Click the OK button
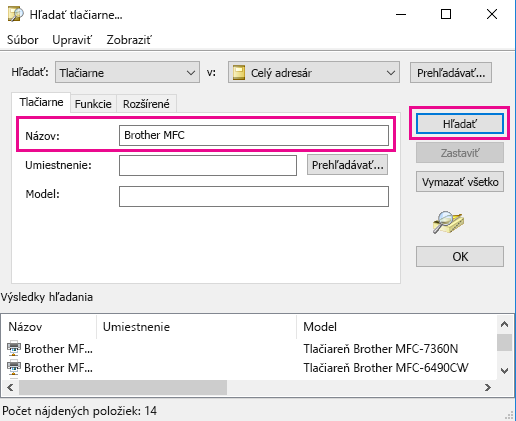 (x=460, y=256)
